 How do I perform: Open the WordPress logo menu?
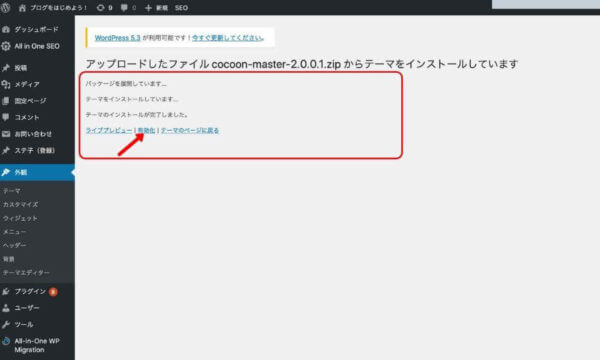point(5,8)
